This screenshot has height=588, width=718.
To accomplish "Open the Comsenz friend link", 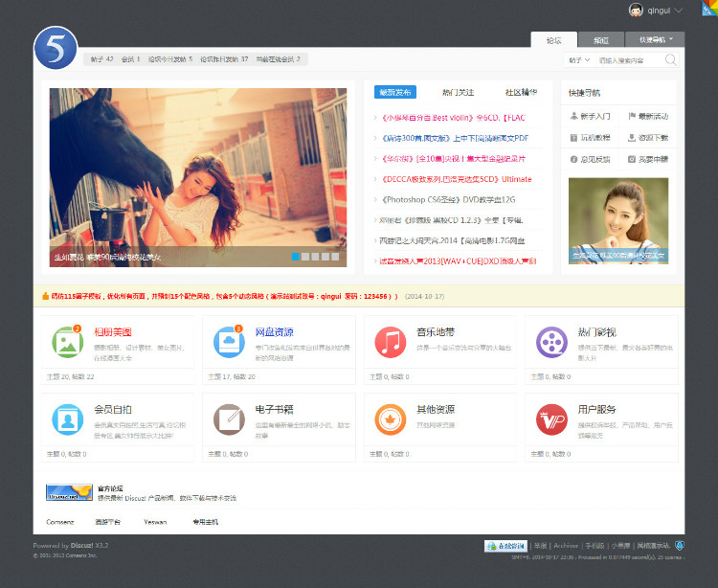I will (60, 522).
